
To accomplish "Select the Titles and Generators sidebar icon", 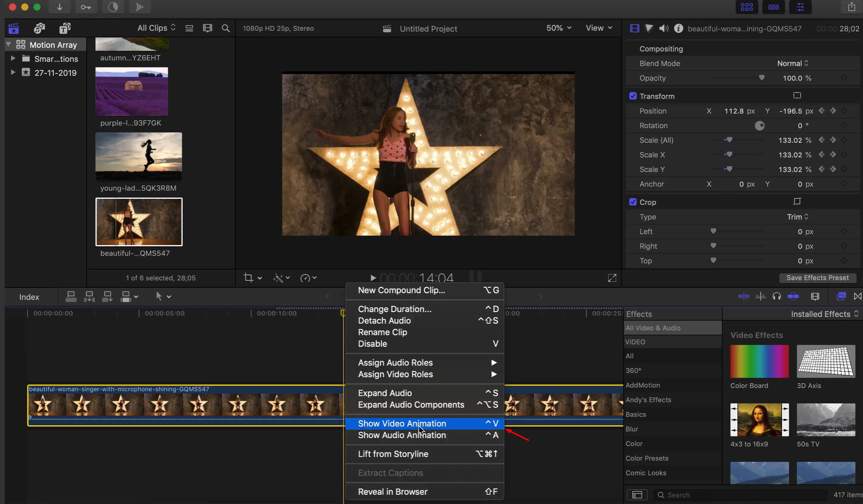I will [x=64, y=28].
